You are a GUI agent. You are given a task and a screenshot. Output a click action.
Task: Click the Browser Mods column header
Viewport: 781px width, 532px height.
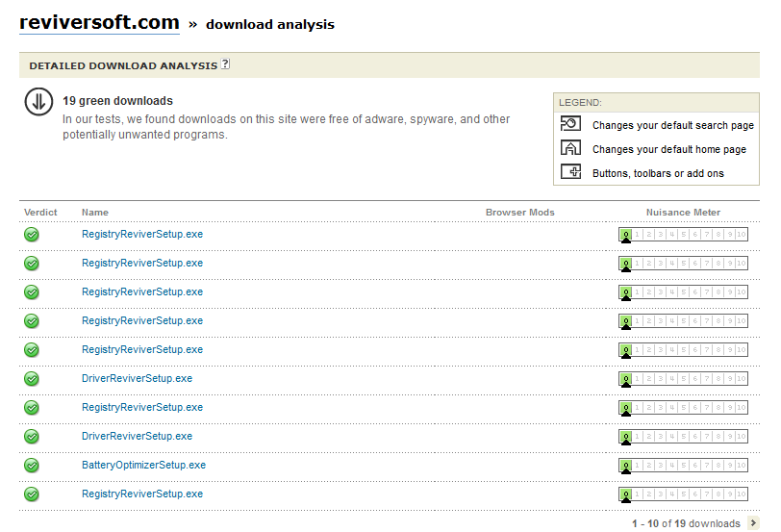519,213
